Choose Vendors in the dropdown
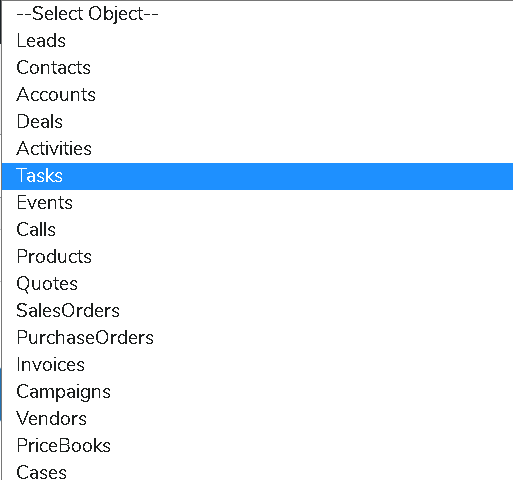This screenshot has height=480, width=513. [257, 419]
